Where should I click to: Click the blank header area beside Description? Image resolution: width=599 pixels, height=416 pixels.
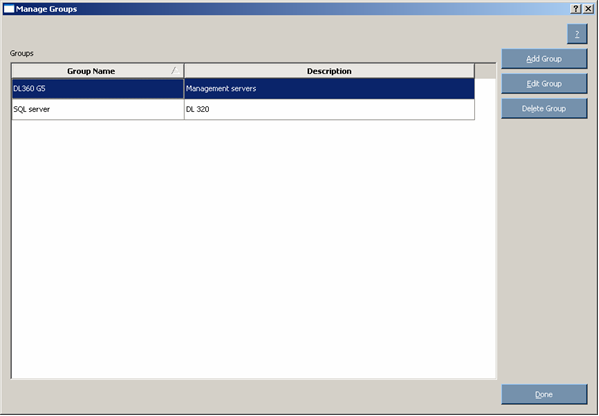[485, 71]
